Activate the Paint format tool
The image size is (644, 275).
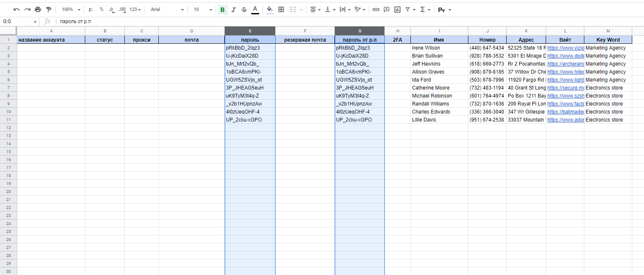pyautogui.click(x=49, y=9)
